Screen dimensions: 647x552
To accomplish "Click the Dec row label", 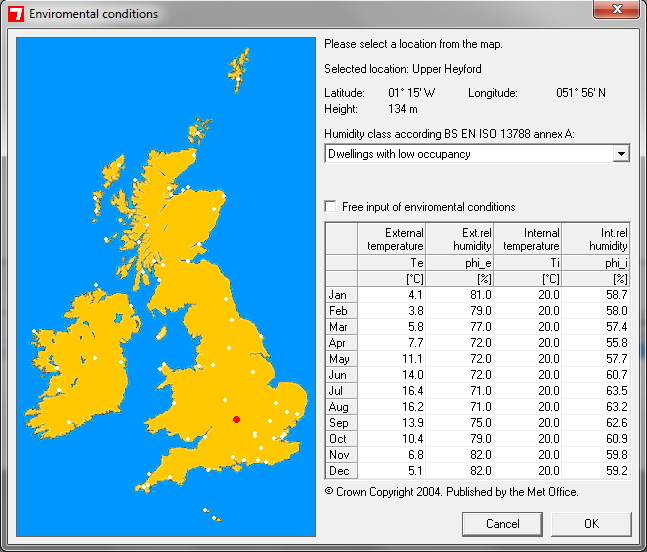I will pos(341,471).
